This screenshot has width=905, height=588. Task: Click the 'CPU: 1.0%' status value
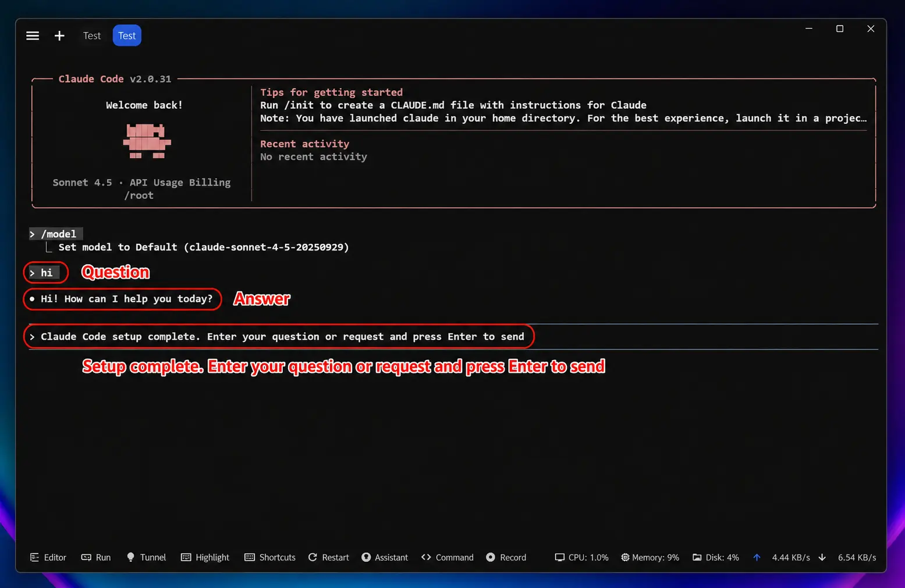point(588,557)
